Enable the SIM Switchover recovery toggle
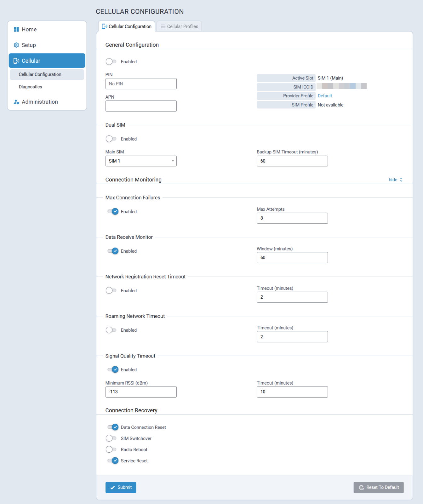423x504 pixels. tap(111, 438)
